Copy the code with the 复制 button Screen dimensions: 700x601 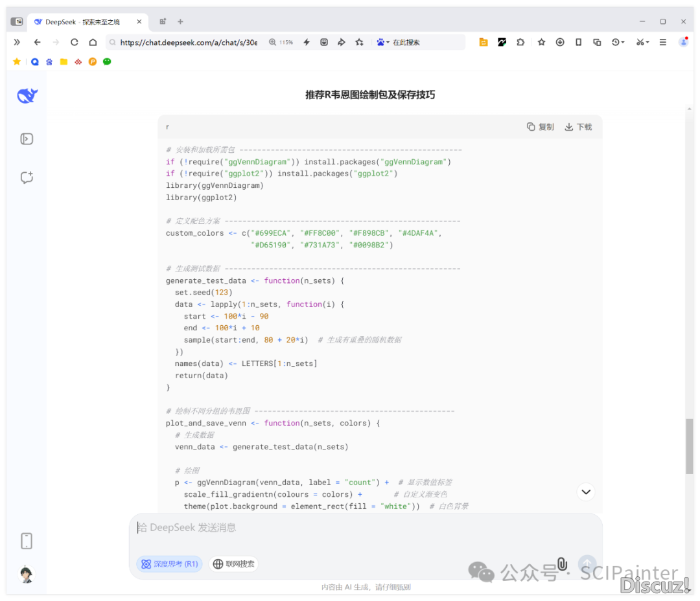pos(540,127)
